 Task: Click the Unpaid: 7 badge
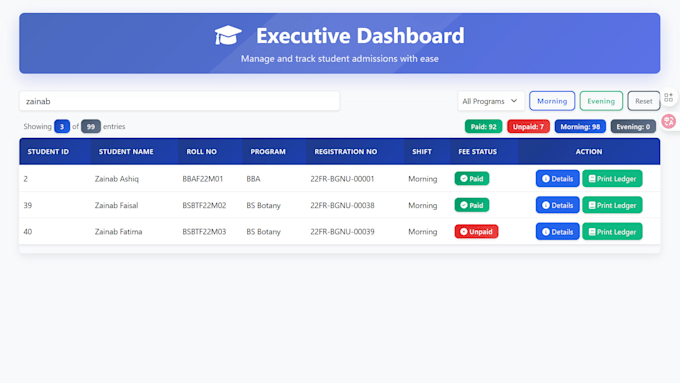(528, 127)
